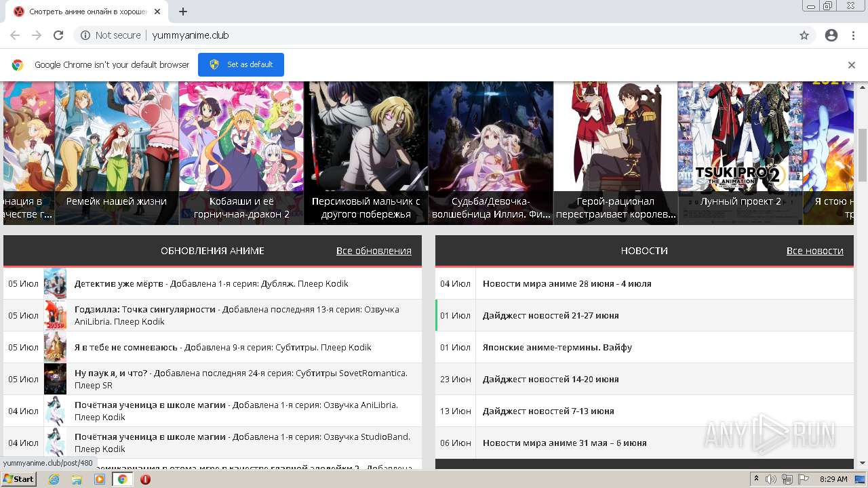Click the Set as default button
This screenshot has width=868, height=488.
click(241, 64)
